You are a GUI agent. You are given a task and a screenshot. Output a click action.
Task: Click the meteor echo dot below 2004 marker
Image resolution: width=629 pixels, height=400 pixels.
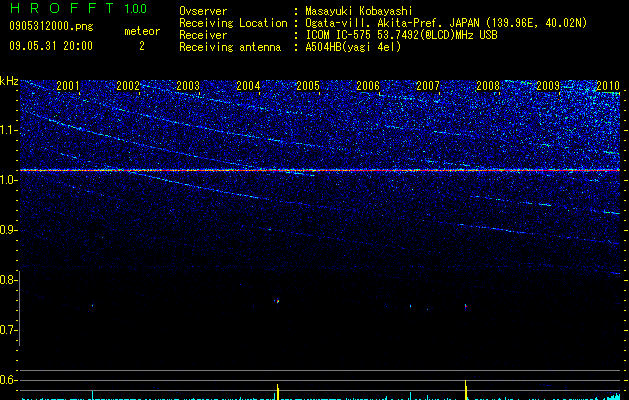(x=277, y=301)
